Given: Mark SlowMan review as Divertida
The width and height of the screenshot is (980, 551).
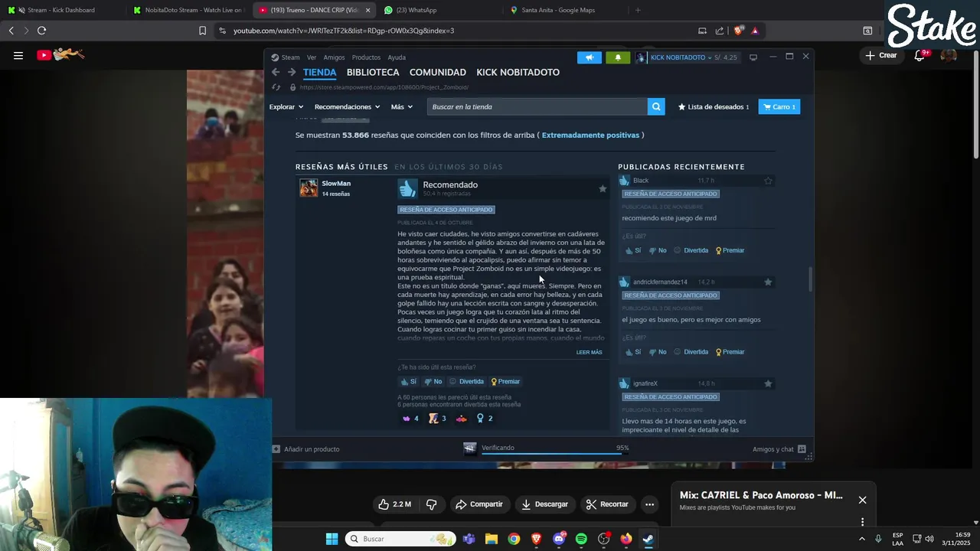Looking at the screenshot, I should (466, 381).
